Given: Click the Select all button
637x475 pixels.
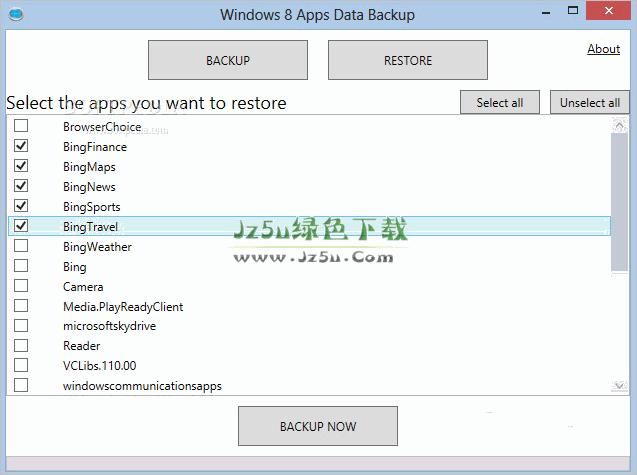Looking at the screenshot, I should click(500, 102).
